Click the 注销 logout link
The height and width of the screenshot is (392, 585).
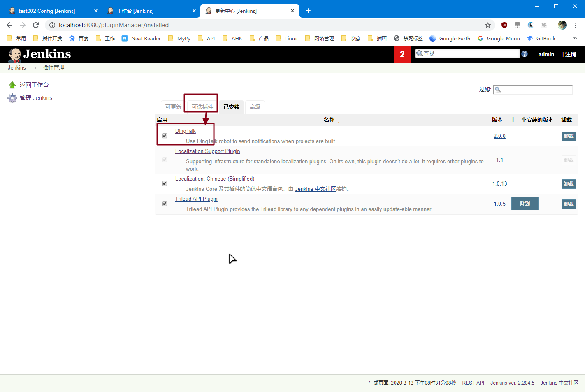point(571,54)
